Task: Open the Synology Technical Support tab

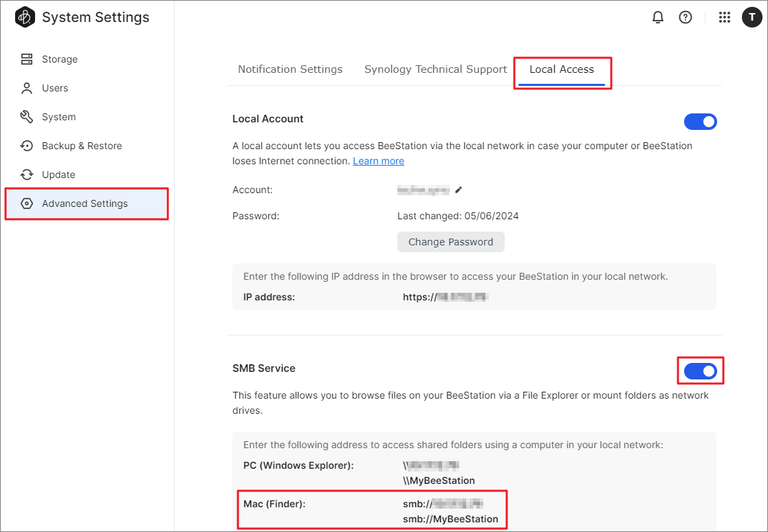Action: [435, 69]
